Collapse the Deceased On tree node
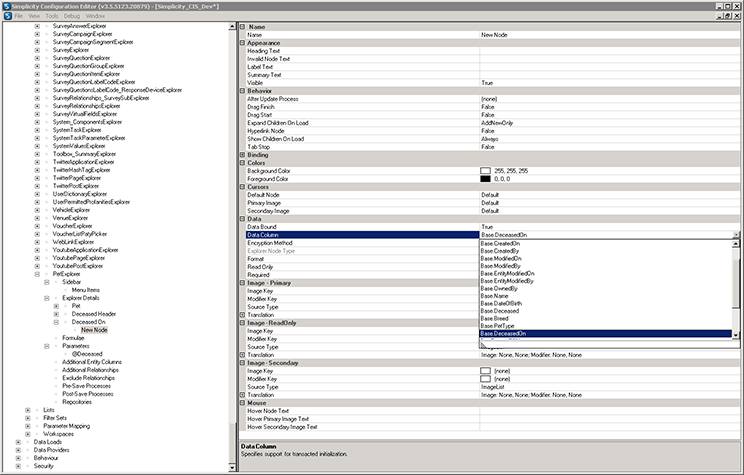744x475 pixels. 56,322
